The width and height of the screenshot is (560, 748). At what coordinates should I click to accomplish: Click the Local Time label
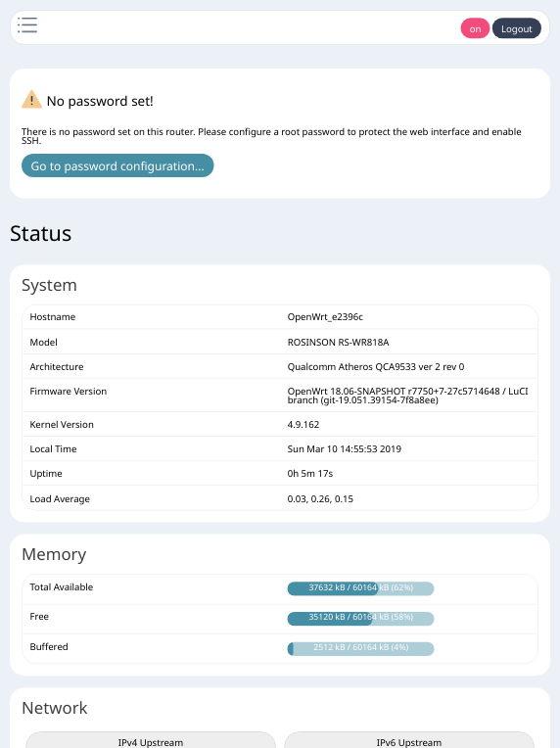53,448
